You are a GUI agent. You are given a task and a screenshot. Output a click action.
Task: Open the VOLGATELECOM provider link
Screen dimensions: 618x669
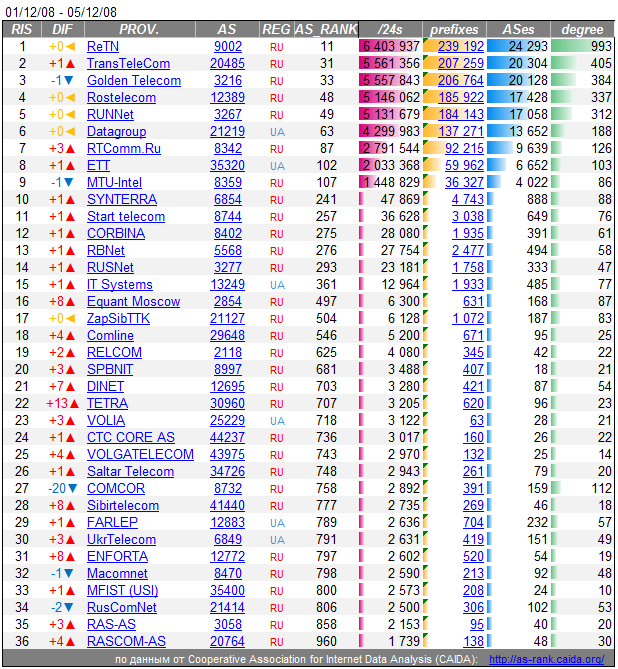coord(140,454)
